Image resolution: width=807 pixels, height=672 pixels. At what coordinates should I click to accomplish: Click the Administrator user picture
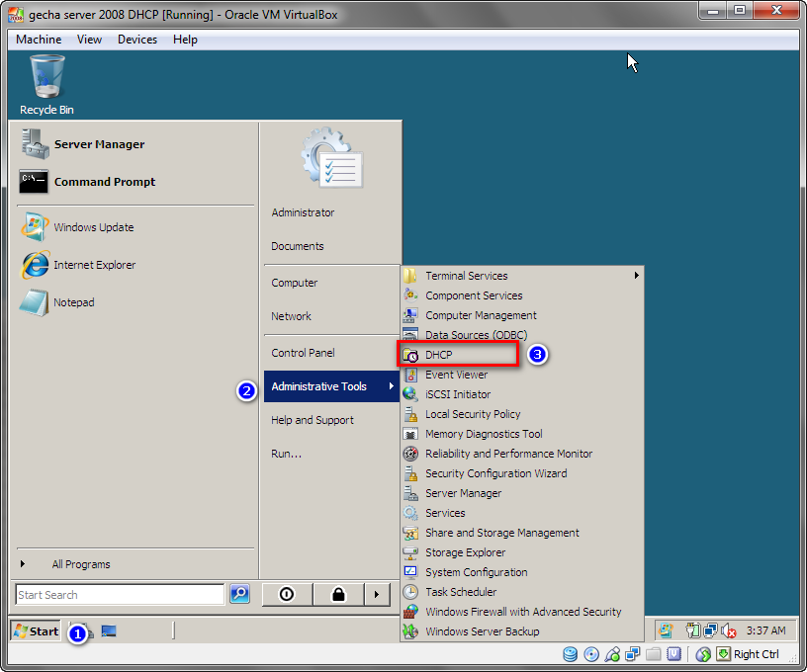(x=332, y=158)
